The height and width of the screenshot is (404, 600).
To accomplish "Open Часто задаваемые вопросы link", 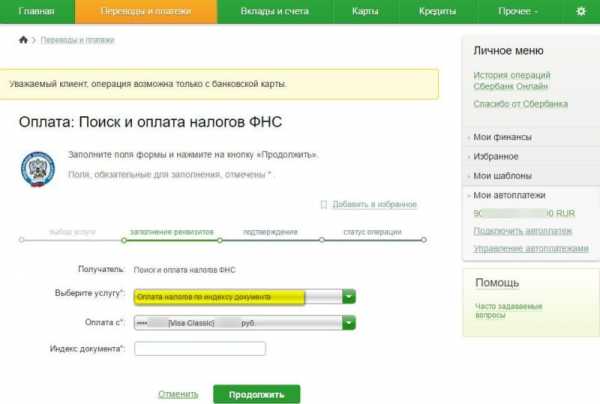I will [509, 311].
